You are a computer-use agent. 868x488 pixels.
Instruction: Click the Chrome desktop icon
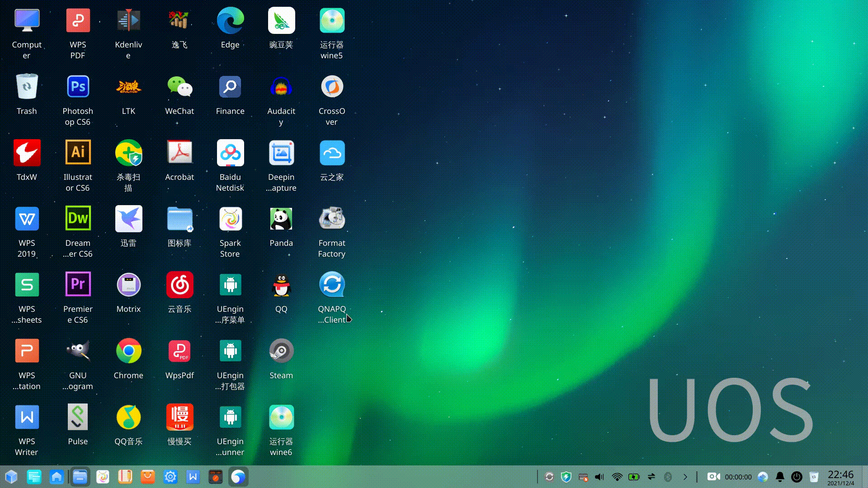(128, 351)
